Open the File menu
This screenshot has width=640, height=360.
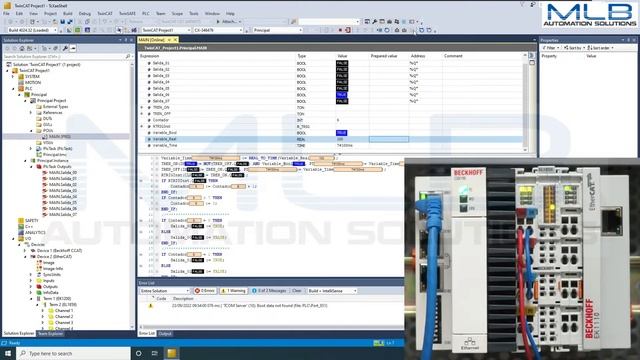[7, 13]
